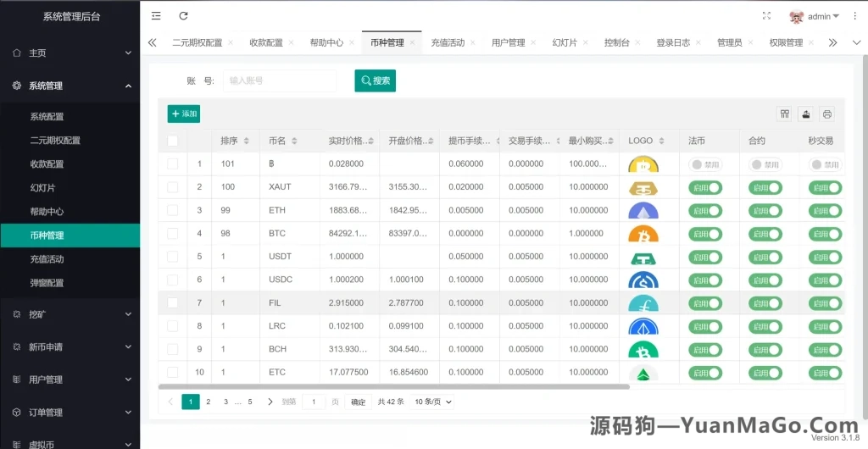
Task: Sort by 币名 column arrows
Action: [x=294, y=141]
